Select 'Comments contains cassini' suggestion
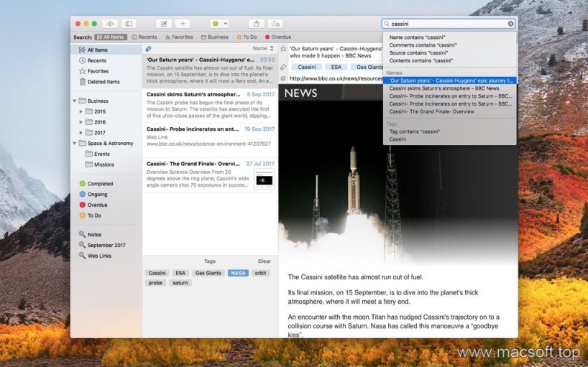Image resolution: width=588 pixels, height=367 pixels. pos(423,45)
